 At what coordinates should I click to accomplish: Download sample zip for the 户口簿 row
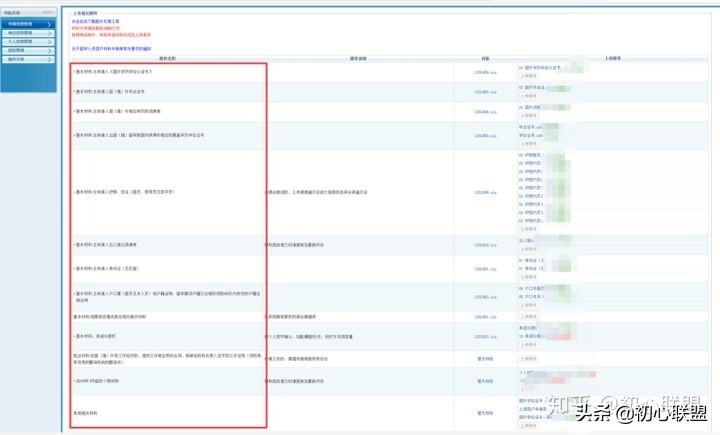click(485, 297)
